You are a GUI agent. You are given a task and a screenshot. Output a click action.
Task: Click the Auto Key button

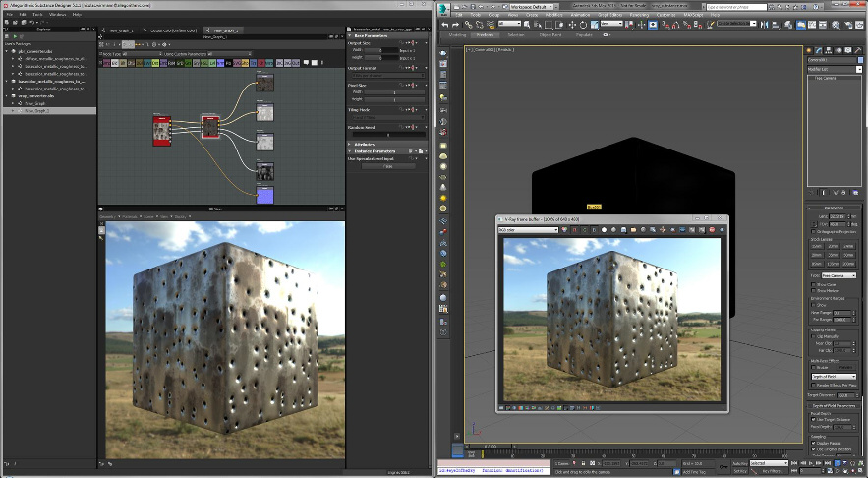(739, 463)
